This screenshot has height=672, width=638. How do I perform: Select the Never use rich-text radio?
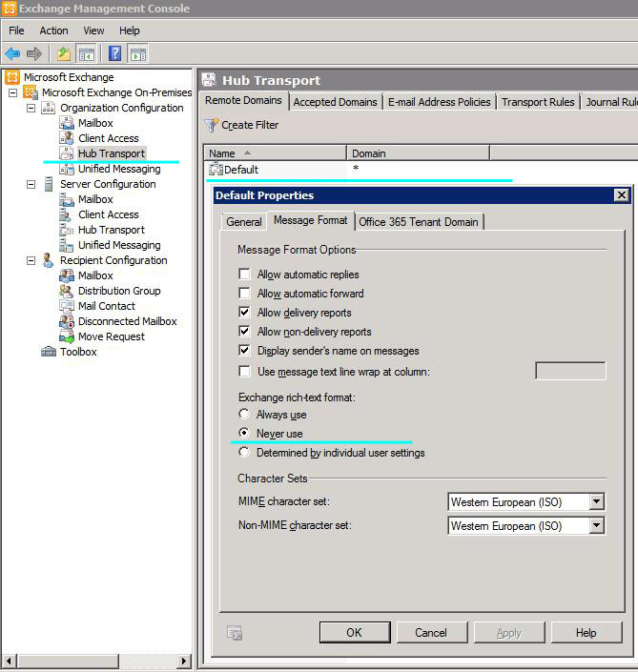tap(244, 433)
